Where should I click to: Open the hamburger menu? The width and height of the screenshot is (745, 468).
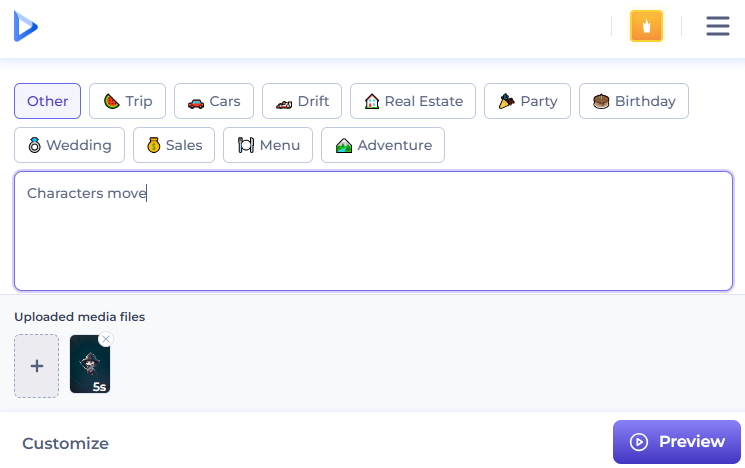point(718,26)
